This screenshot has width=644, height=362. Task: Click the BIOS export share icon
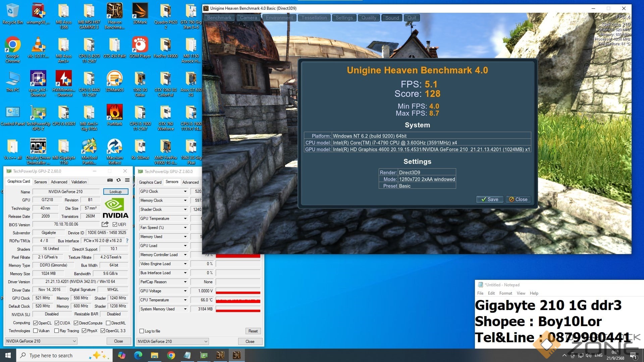(x=105, y=224)
